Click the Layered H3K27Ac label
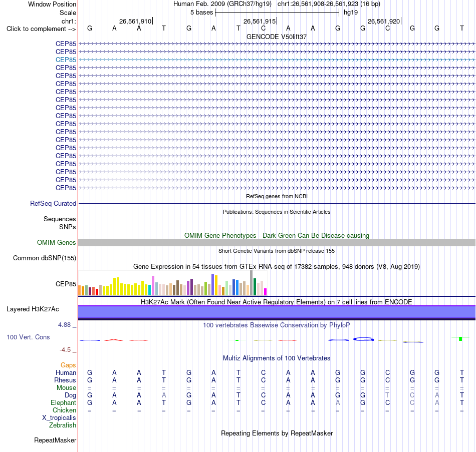Image resolution: width=476 pixels, height=452 pixels. (33, 309)
